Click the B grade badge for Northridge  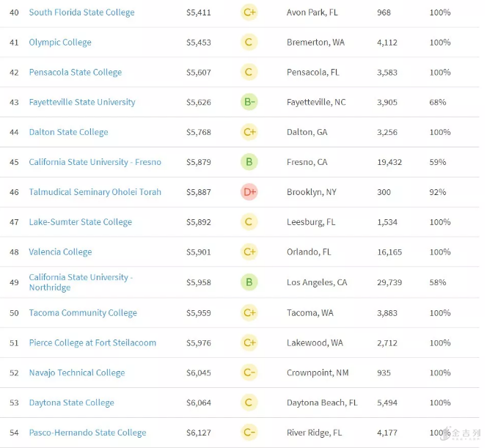tap(249, 282)
